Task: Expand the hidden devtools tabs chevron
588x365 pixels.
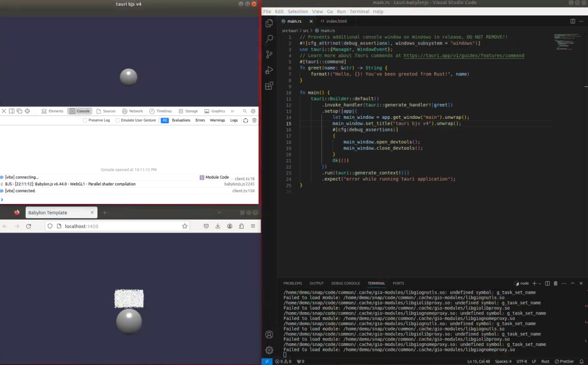Action: (232, 111)
